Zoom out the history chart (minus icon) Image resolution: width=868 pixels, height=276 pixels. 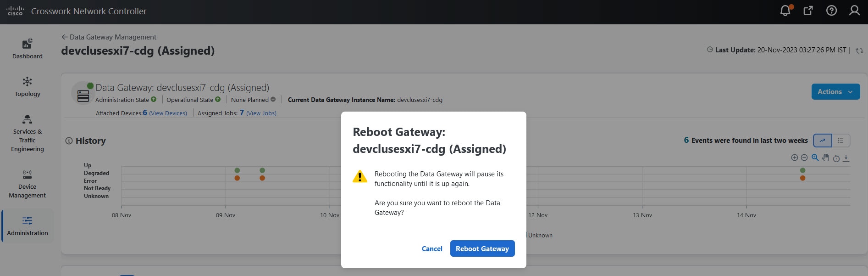coord(804,158)
